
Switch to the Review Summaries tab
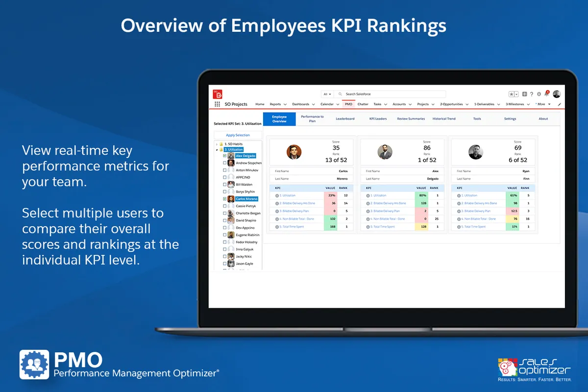coord(411,119)
